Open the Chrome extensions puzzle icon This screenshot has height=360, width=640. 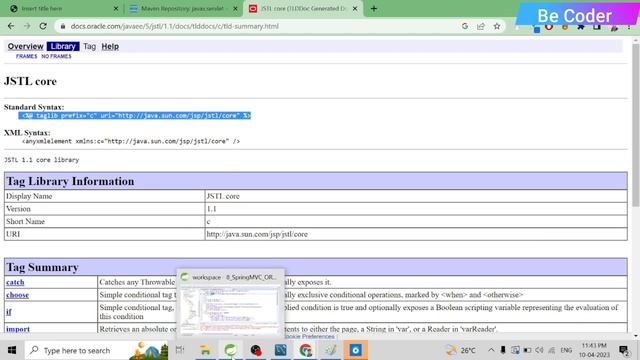tap(581, 27)
